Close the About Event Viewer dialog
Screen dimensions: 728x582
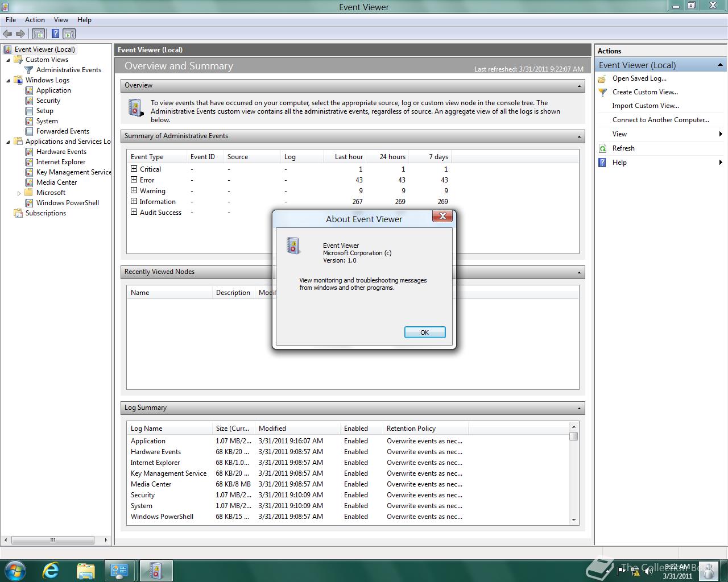(x=442, y=216)
